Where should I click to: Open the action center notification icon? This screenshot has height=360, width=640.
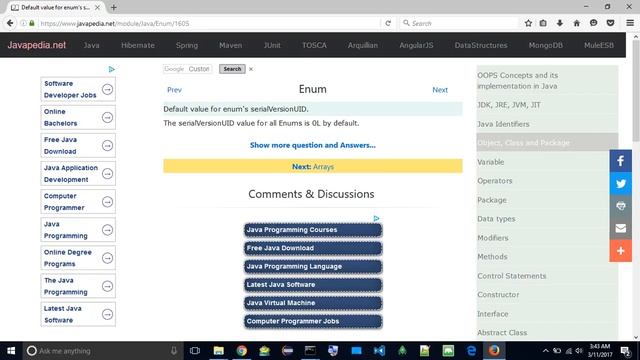pyautogui.click(x=625, y=351)
